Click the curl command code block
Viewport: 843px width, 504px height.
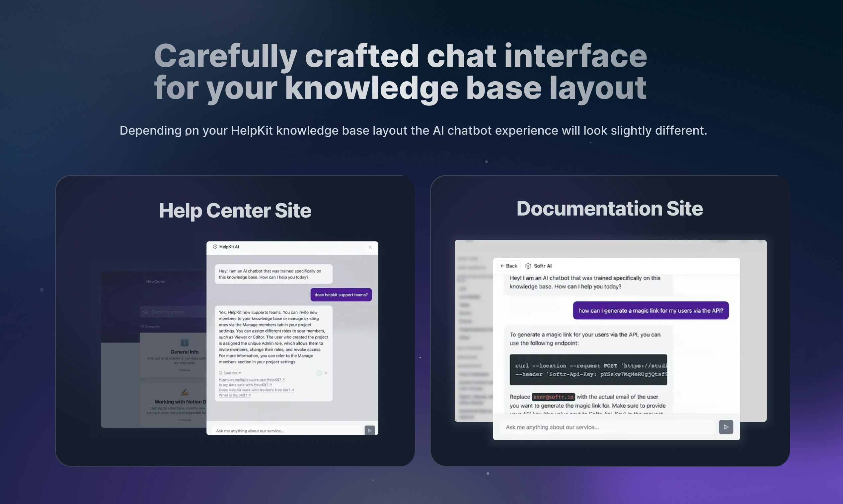(588, 370)
